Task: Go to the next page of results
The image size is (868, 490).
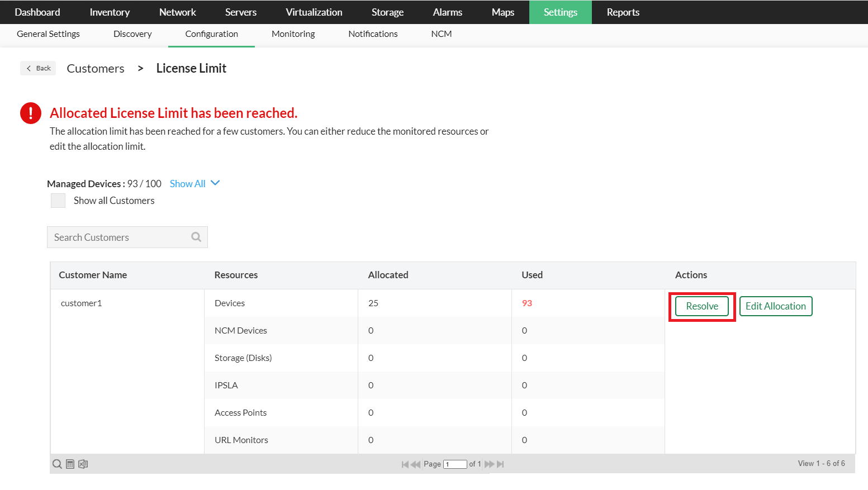Action: click(490, 464)
